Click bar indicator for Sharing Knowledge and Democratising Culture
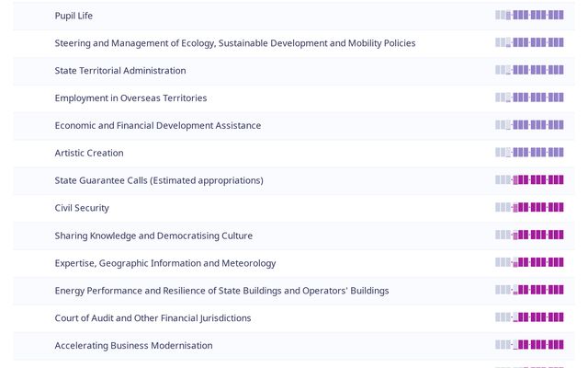Screen dimensions: 588x368 [529, 236]
